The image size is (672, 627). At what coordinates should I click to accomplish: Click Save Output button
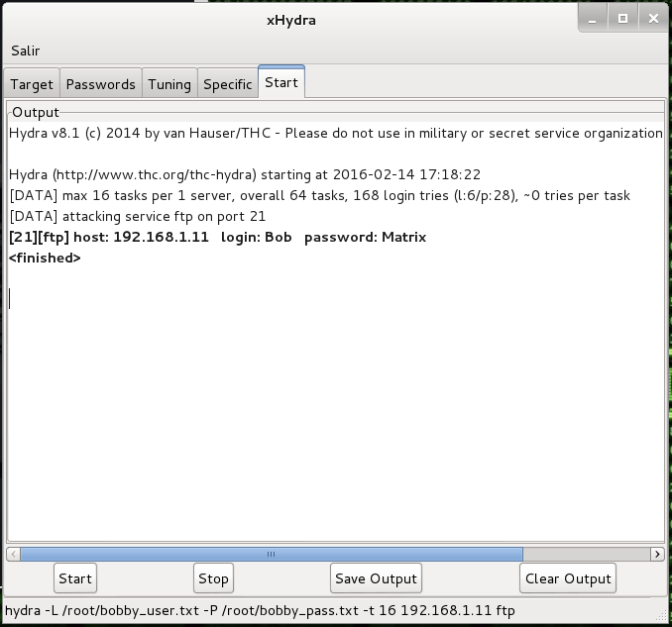[376, 578]
